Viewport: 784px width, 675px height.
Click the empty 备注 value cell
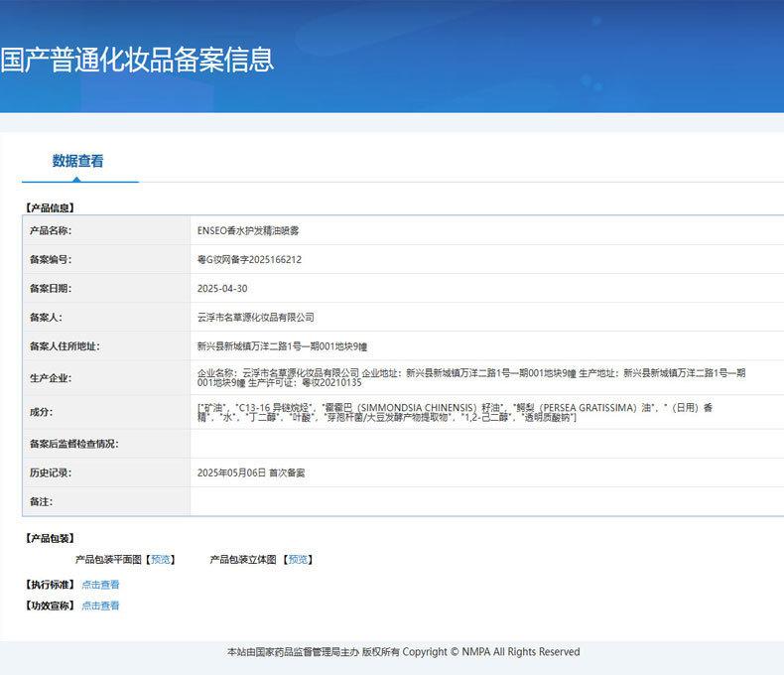click(486, 502)
